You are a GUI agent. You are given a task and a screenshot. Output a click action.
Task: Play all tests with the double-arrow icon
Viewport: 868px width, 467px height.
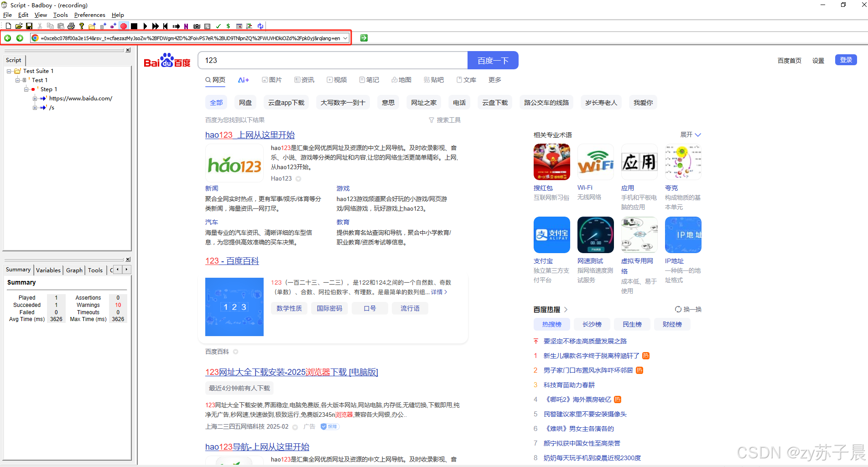coord(156,26)
